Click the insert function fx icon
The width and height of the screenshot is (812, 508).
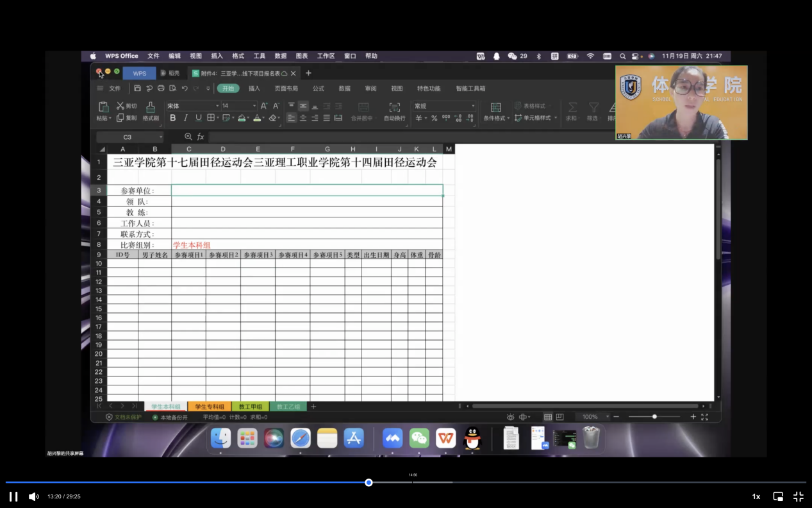point(201,137)
